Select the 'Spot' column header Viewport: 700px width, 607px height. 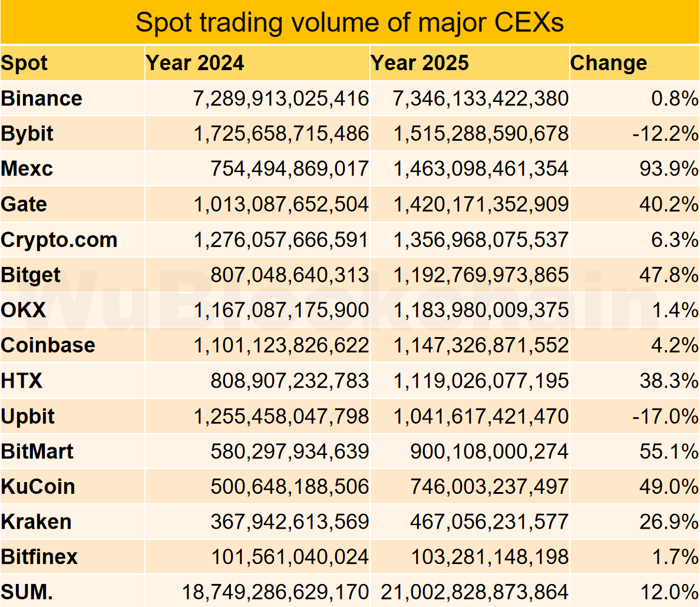click(x=25, y=63)
